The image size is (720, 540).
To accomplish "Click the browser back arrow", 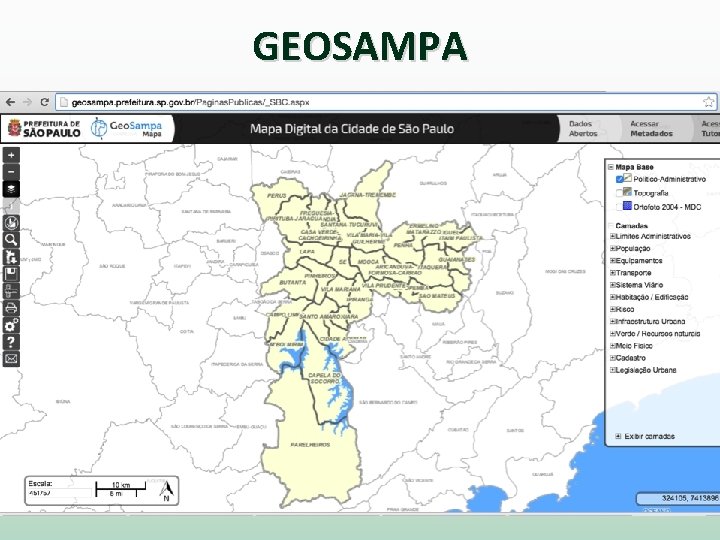I will coord(10,102).
